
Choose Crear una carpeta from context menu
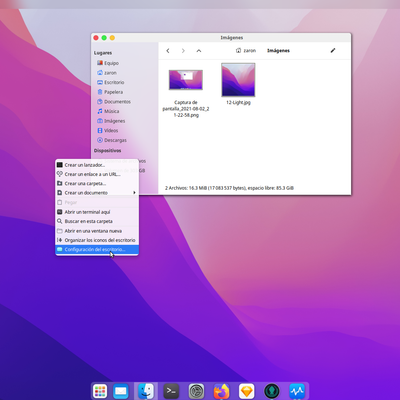[x=97, y=184]
